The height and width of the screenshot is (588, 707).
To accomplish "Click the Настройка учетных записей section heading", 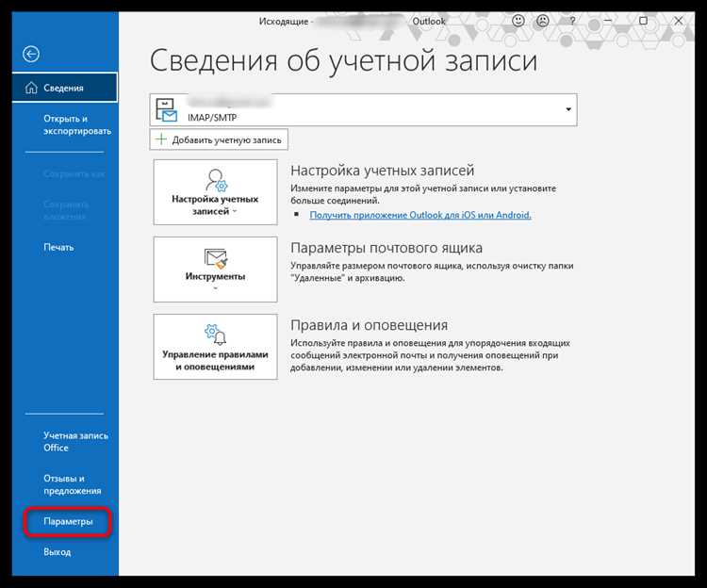I will pos(383,171).
